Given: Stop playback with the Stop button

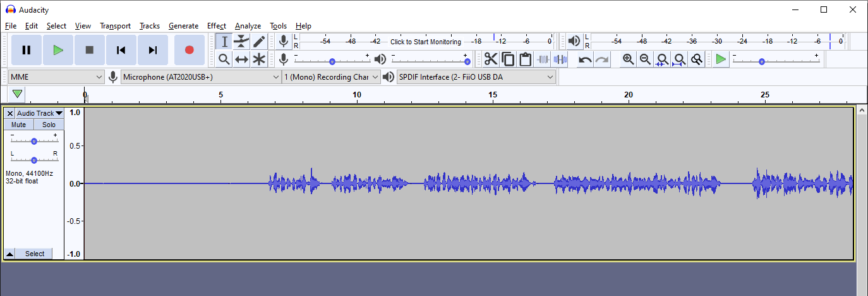Looking at the screenshot, I should [x=90, y=50].
